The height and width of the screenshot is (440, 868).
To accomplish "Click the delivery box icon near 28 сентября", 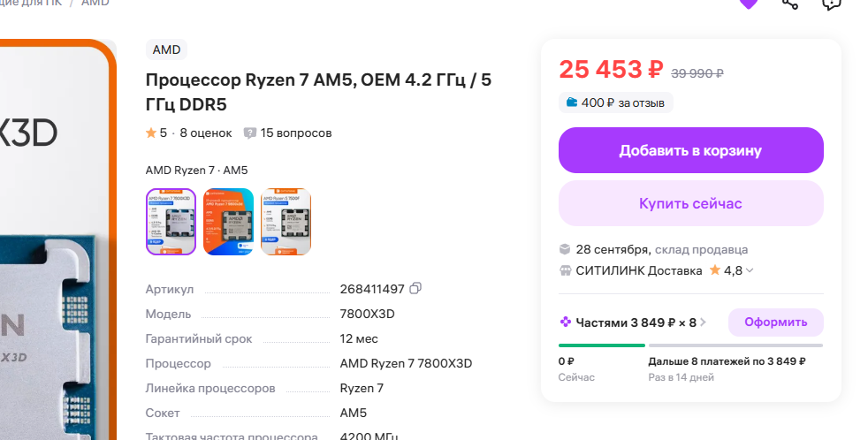I will (565, 250).
